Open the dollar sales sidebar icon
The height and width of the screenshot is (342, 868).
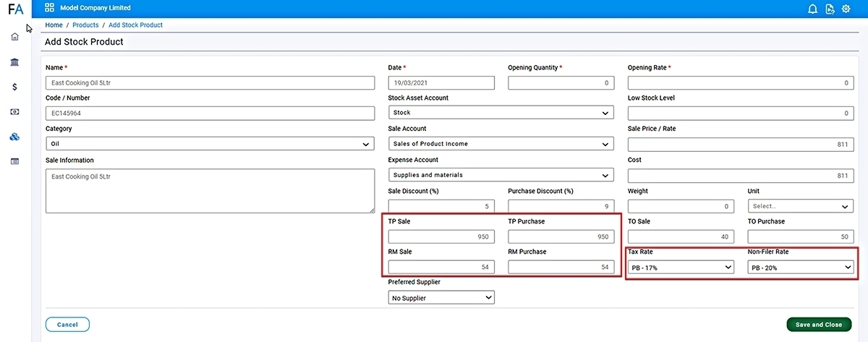(15, 87)
